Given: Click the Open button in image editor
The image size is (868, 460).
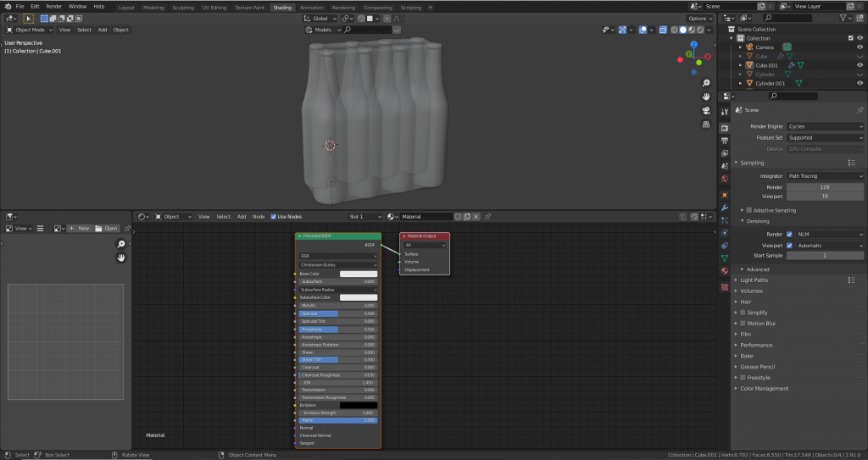Looking at the screenshot, I should 108,229.
